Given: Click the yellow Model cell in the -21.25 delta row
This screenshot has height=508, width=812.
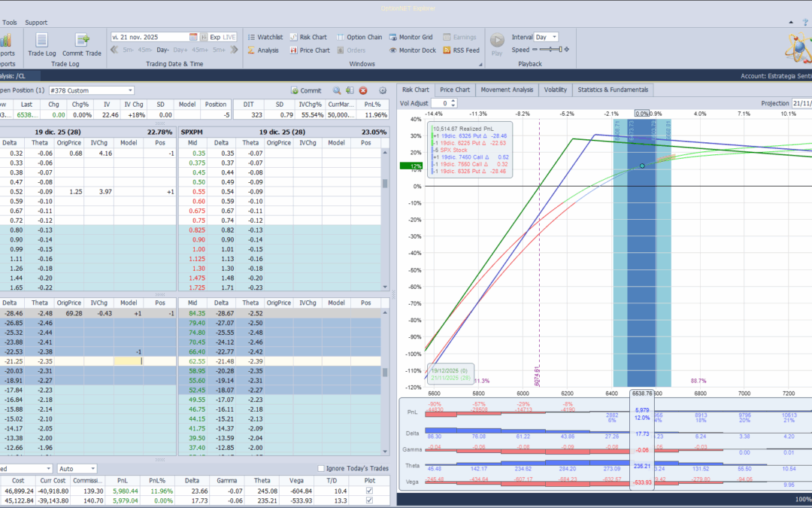Looking at the screenshot, I should pyautogui.click(x=129, y=361).
